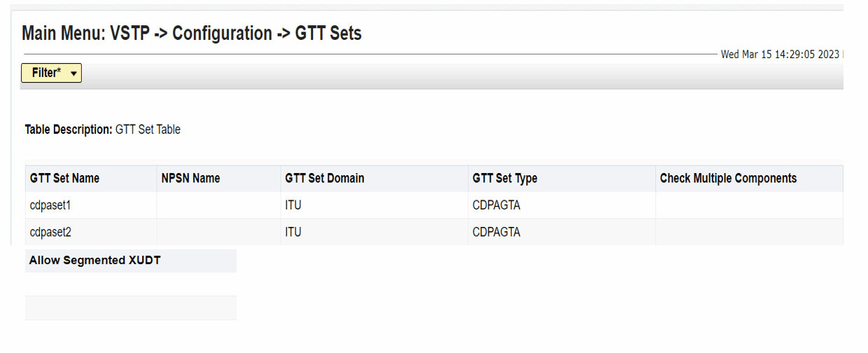Click the NPSN Name column header
The image size is (868, 353).
(190, 179)
